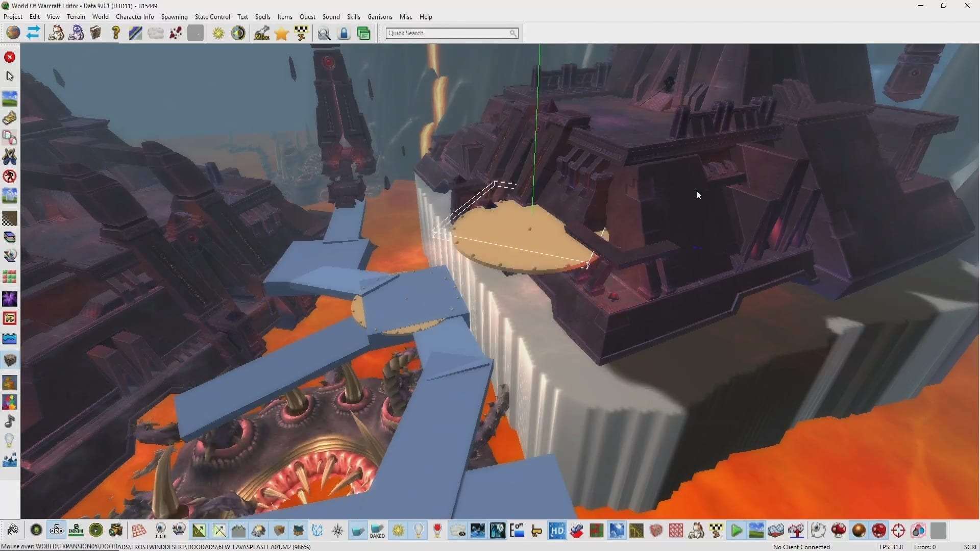The width and height of the screenshot is (980, 551).
Task: Click the gold star favorites icon
Action: 281,34
